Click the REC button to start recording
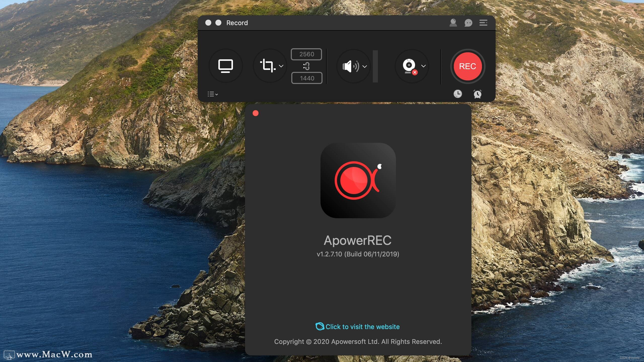This screenshot has height=362, width=644. [x=467, y=66]
